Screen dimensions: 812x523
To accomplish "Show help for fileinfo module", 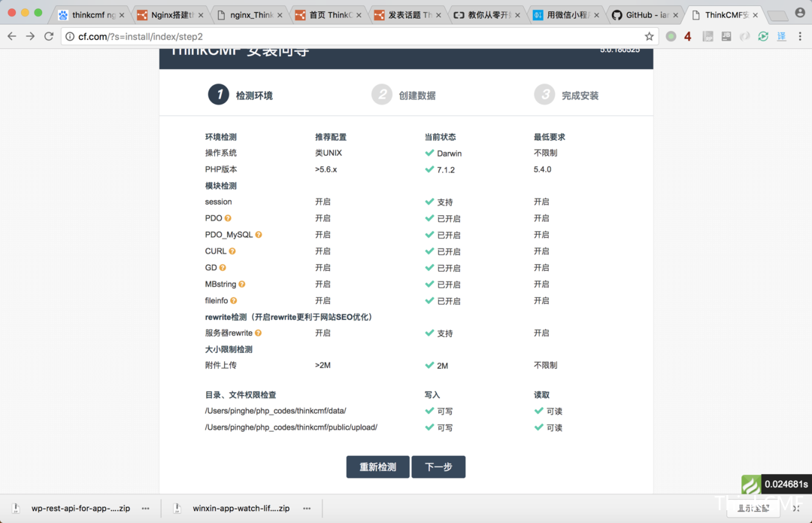I will coord(234,301).
